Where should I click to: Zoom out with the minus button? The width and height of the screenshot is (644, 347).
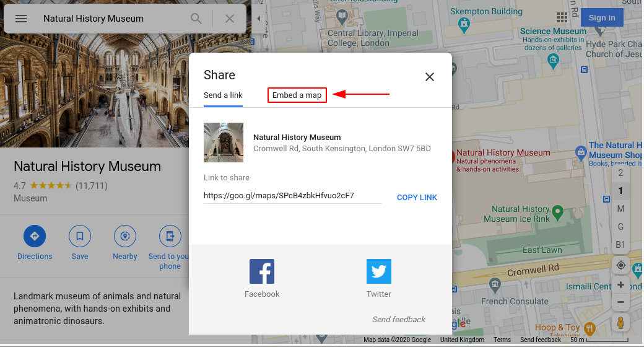coord(620,302)
